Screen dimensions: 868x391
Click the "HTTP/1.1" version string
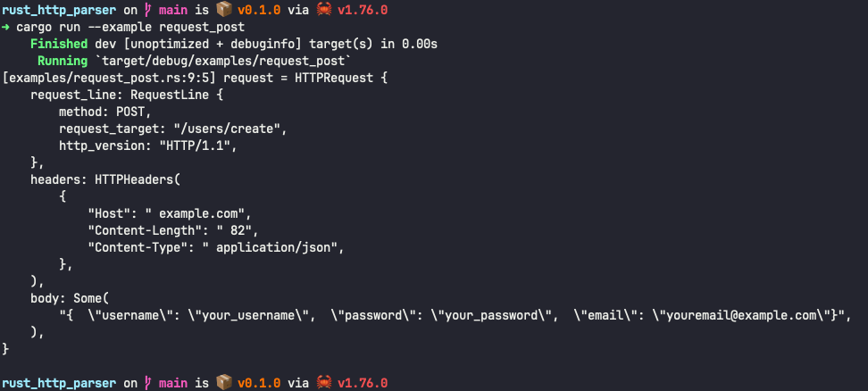click(x=198, y=146)
